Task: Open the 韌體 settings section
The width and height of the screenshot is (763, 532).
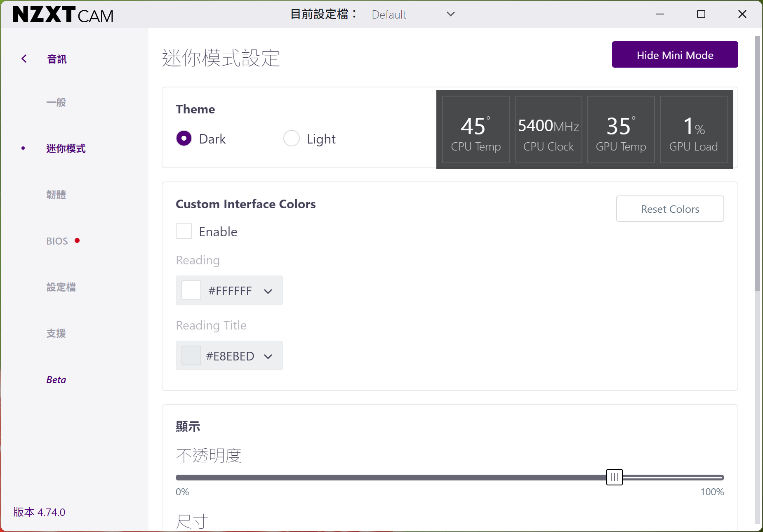Action: coord(56,195)
